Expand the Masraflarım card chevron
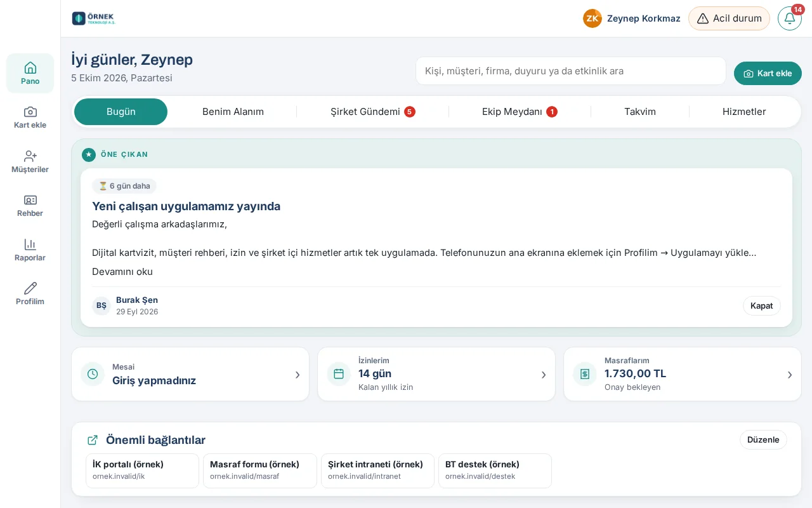Screen dimensions: 812x508 790,375
